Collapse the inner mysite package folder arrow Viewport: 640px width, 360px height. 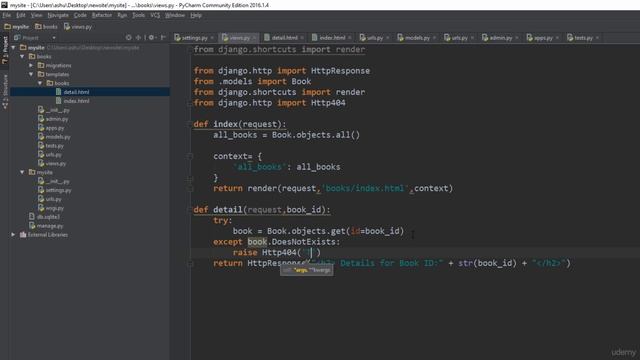pos(22,172)
